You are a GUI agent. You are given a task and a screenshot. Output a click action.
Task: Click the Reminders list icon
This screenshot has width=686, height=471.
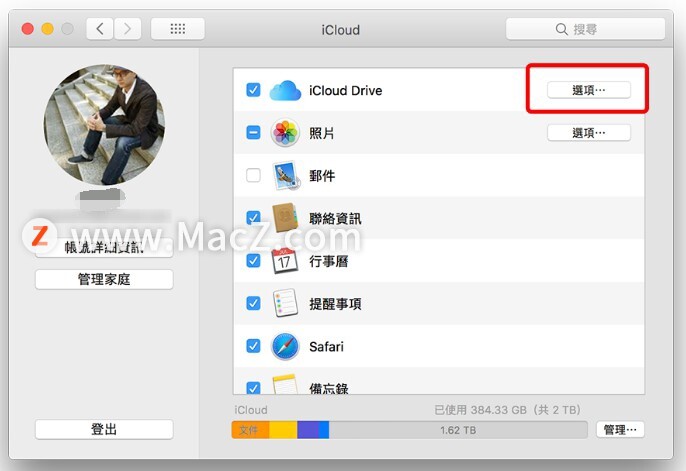(x=285, y=303)
